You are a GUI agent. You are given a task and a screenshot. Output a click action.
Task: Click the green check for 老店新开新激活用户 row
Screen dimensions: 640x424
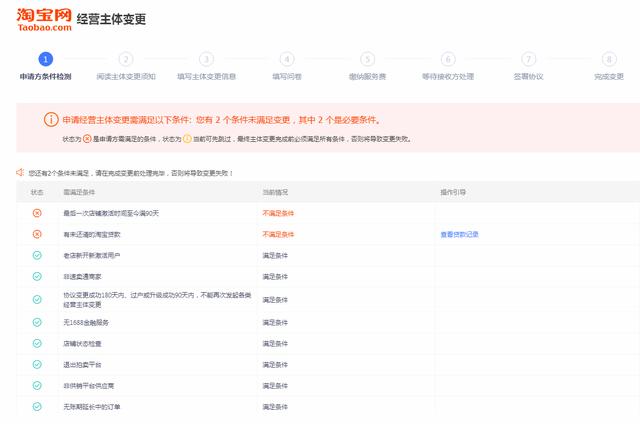click(x=37, y=255)
